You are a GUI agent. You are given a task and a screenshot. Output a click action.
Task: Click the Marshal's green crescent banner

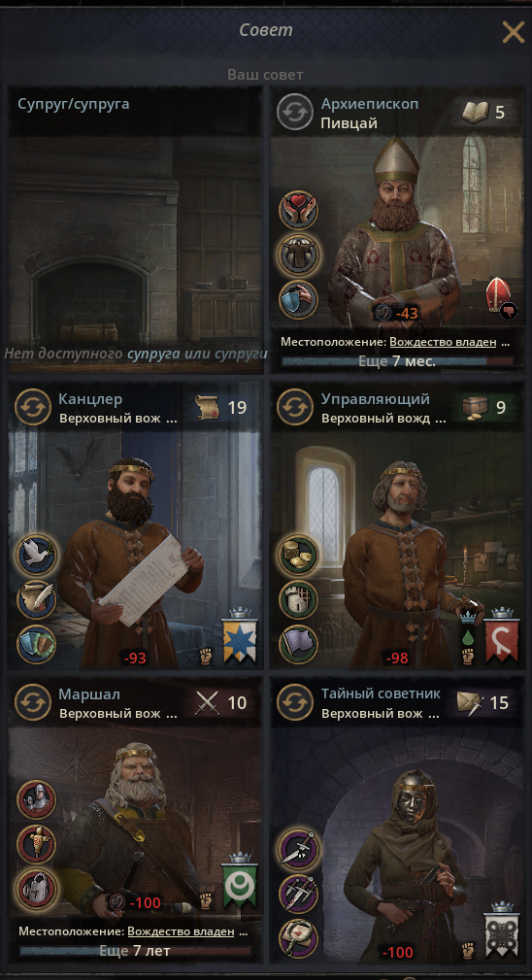point(240,882)
